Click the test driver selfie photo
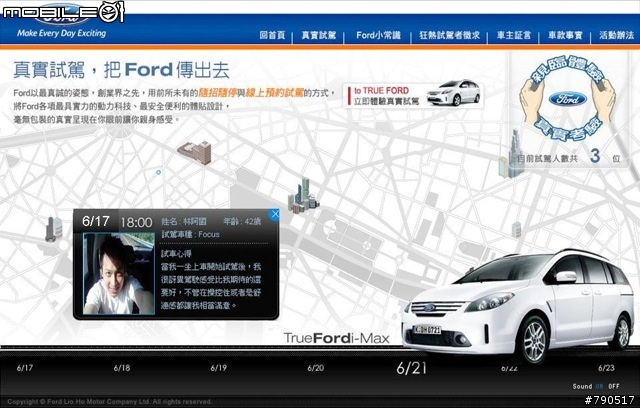Viewport: 640px width, 408px height. pyautogui.click(x=119, y=273)
